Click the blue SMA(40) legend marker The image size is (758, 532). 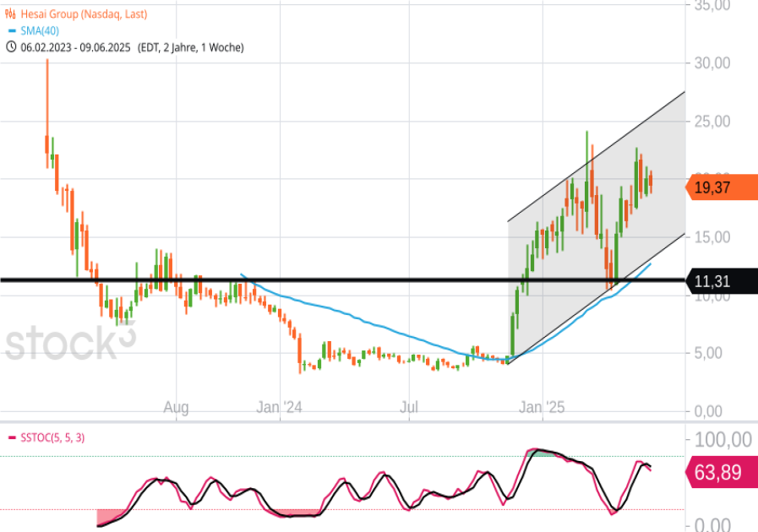[12, 31]
